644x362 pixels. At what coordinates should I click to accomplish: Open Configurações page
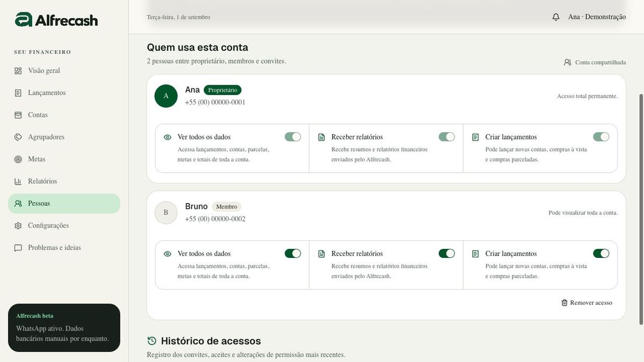point(64,226)
